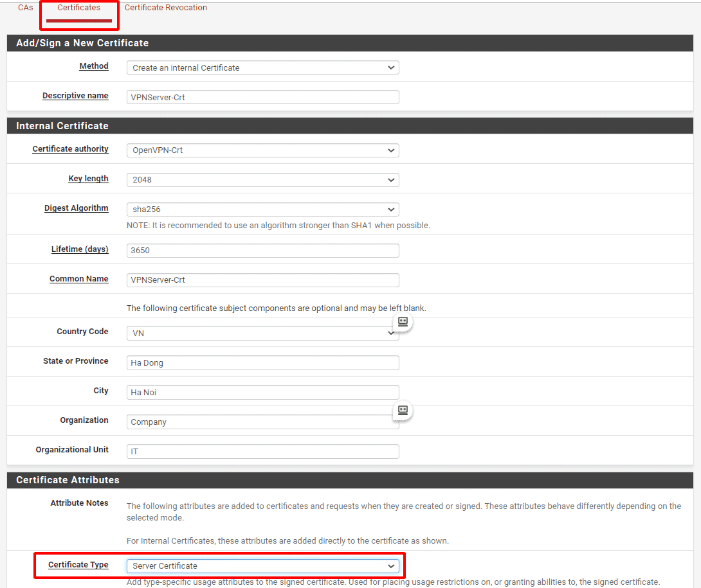Click the autofill icon above the Organization field
The image size is (701, 588).
[403, 410]
